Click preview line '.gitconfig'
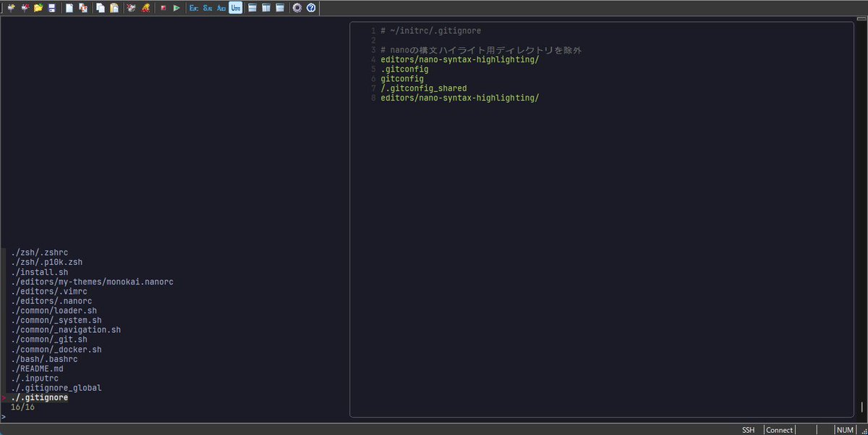868x435 pixels. (404, 69)
